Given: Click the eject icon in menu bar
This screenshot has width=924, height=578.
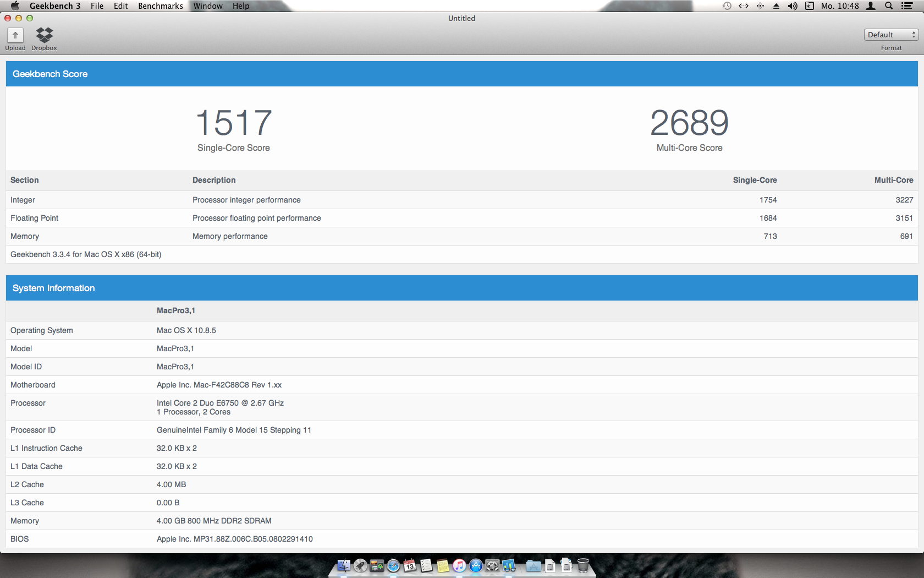Looking at the screenshot, I should [x=776, y=6].
